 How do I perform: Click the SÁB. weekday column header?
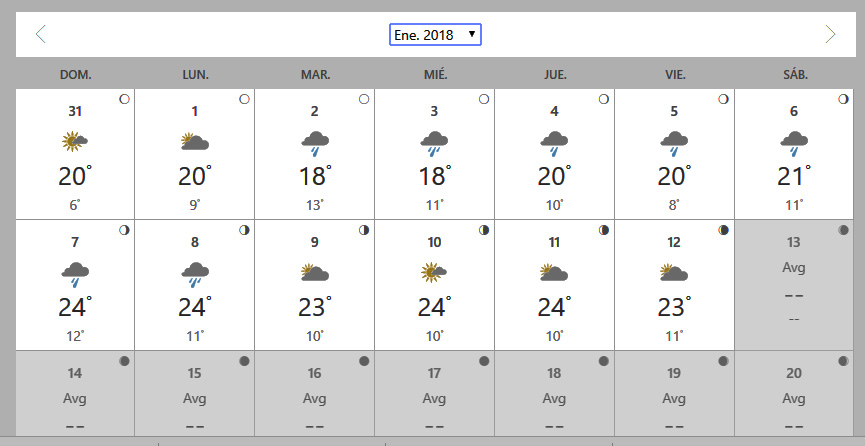coord(795,75)
